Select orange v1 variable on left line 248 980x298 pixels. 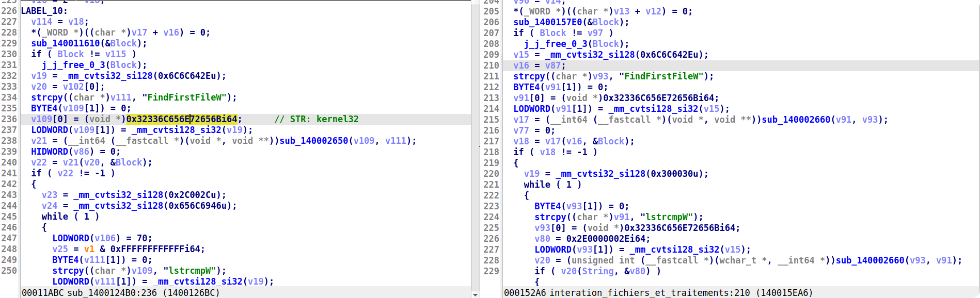pos(89,249)
